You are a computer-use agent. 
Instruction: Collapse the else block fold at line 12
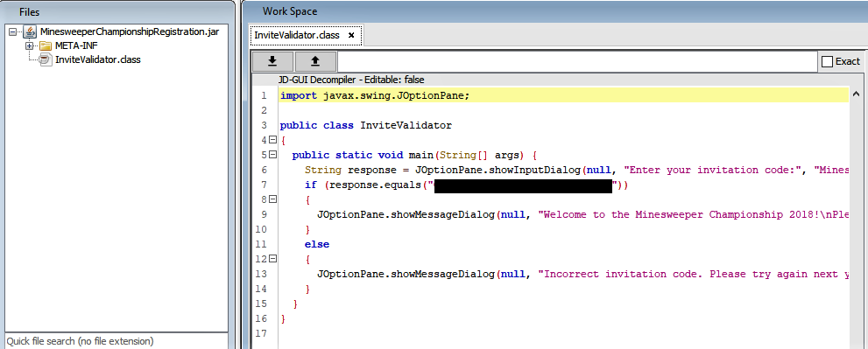(272, 258)
